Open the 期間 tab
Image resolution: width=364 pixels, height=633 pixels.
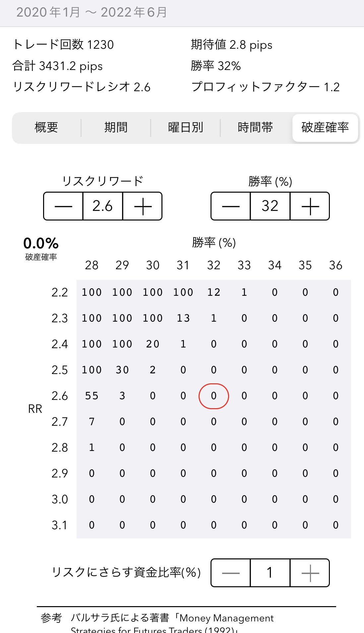click(x=116, y=128)
